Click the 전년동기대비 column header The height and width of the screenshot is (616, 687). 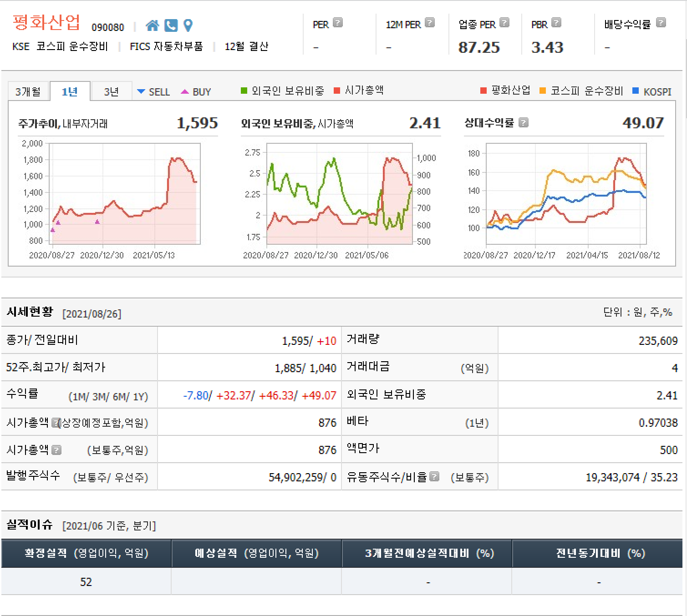597,553
